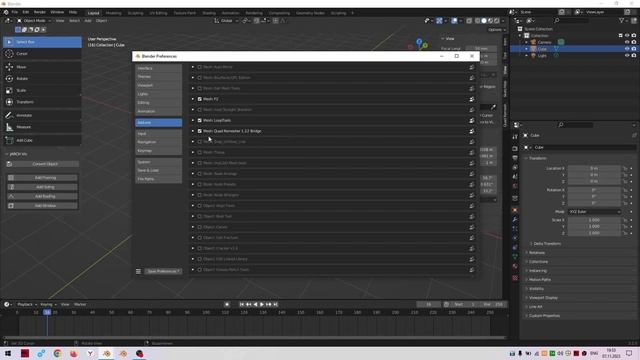640x360 pixels.
Task: Open the Themes preferences tab
Action: pos(159,77)
